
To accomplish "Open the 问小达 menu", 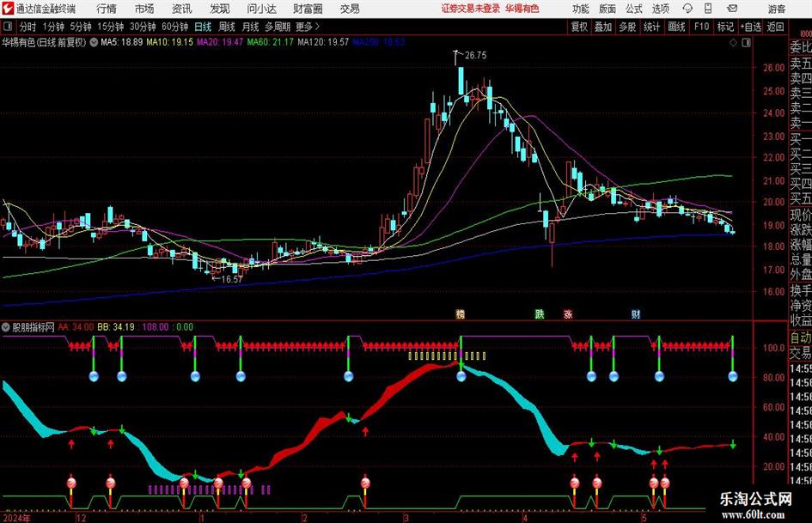I will pyautogui.click(x=261, y=9).
